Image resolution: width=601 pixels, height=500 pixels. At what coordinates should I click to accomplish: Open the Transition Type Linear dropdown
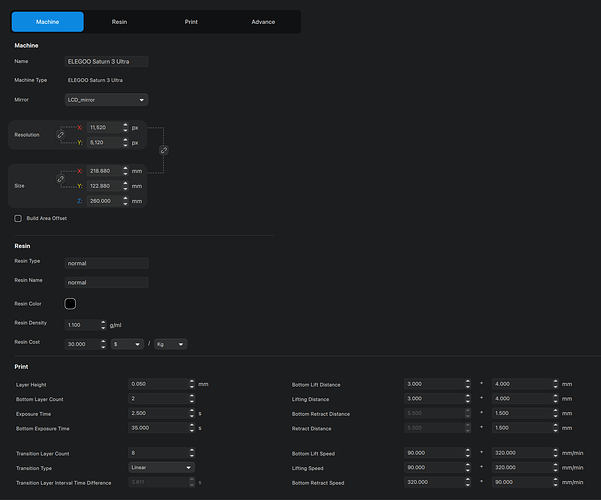click(x=161, y=468)
